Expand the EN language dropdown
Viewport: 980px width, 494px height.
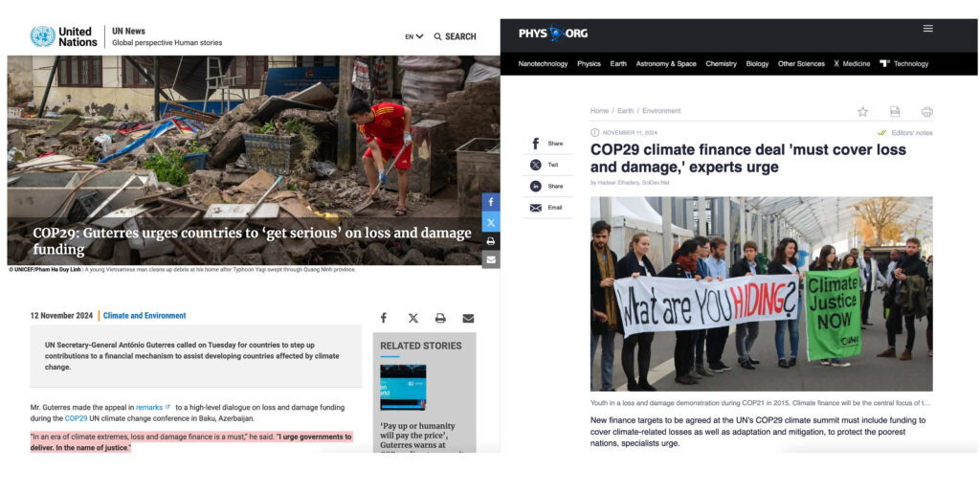click(413, 37)
